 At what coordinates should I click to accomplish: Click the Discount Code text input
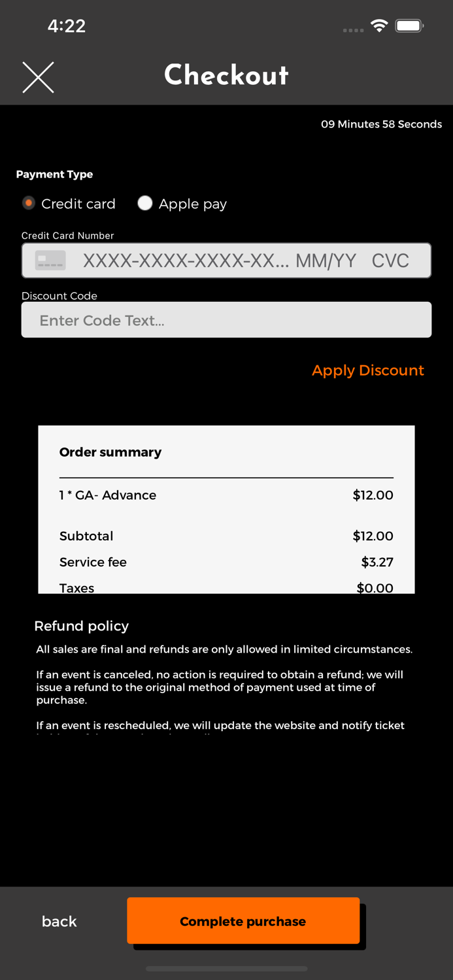(226, 320)
